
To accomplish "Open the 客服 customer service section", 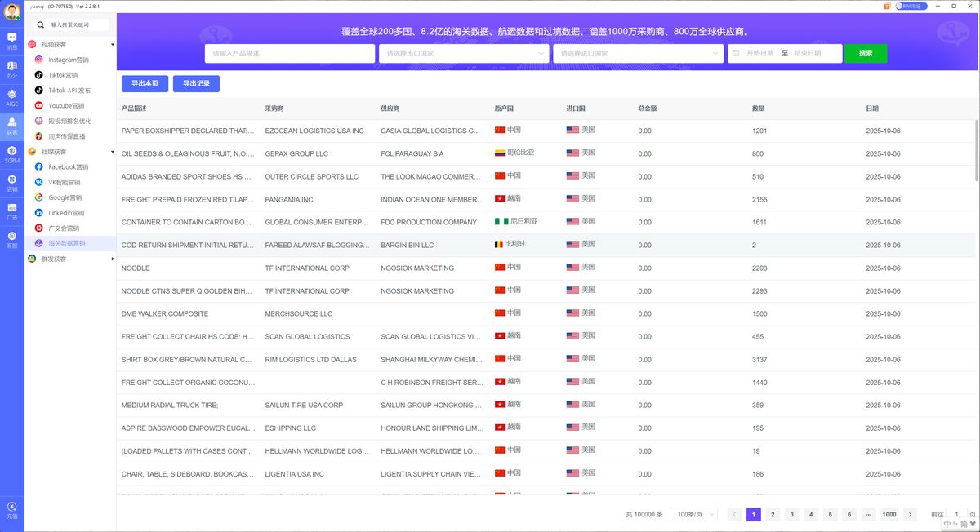I will (x=11, y=240).
